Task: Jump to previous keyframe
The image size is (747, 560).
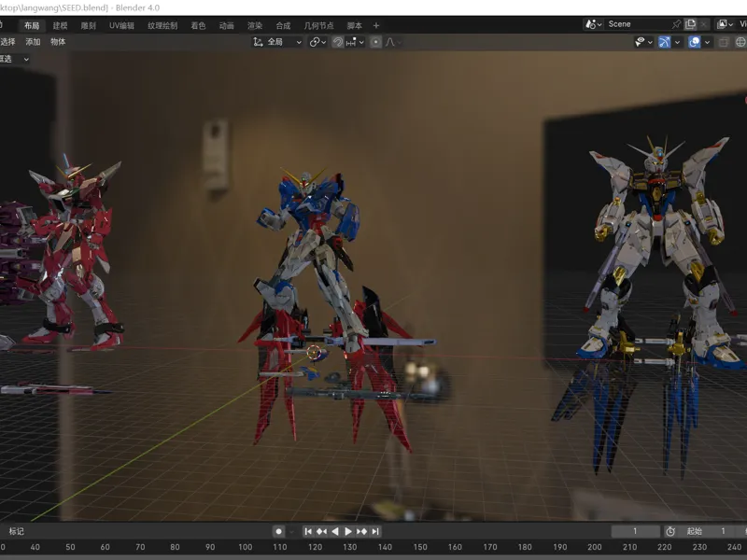Action: pos(321,531)
